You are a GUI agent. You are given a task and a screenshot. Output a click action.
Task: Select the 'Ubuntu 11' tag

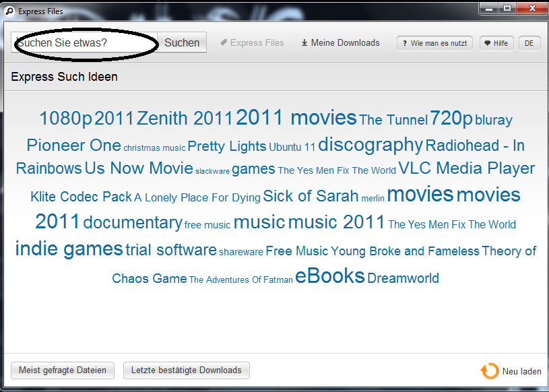point(292,147)
